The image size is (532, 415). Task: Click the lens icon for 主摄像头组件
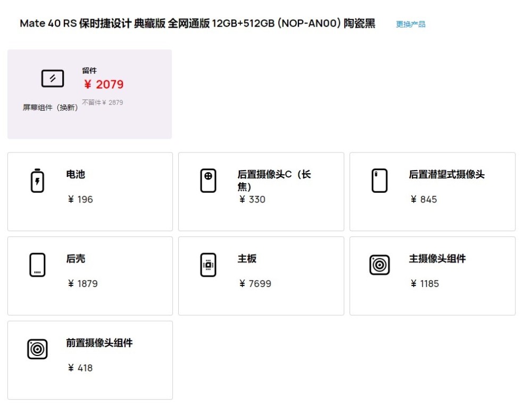pyautogui.click(x=379, y=264)
